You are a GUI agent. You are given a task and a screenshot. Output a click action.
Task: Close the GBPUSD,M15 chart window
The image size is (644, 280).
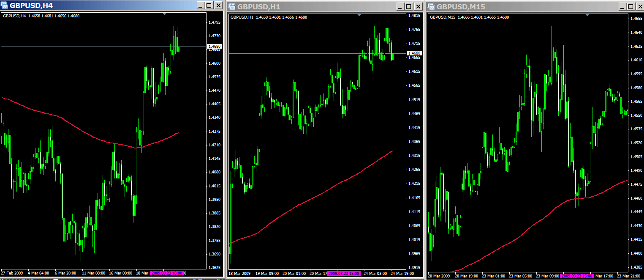pyautogui.click(x=639, y=6)
